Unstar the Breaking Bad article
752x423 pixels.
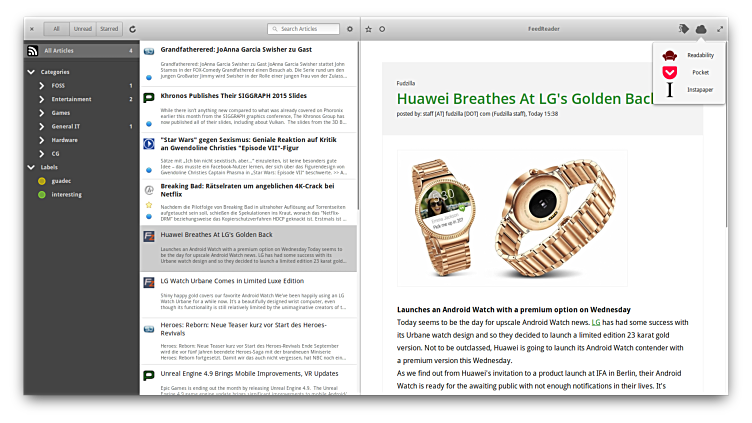click(x=149, y=205)
